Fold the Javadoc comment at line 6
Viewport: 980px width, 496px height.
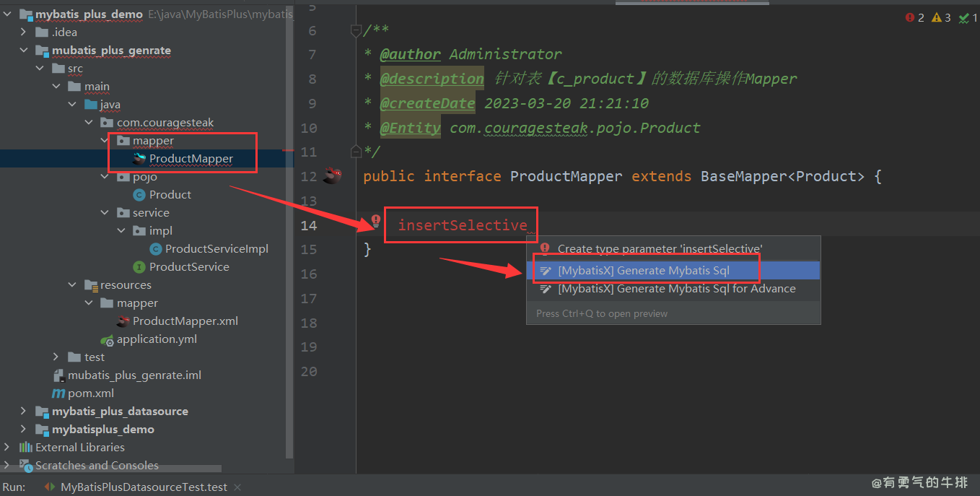(x=355, y=30)
